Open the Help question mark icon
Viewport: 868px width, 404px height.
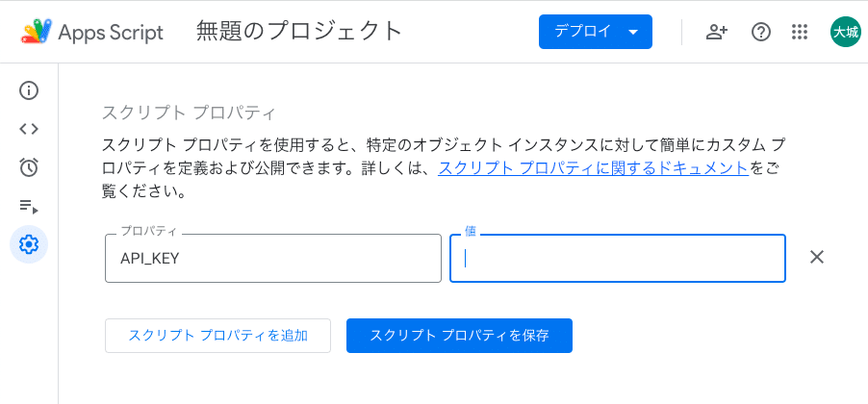(761, 32)
